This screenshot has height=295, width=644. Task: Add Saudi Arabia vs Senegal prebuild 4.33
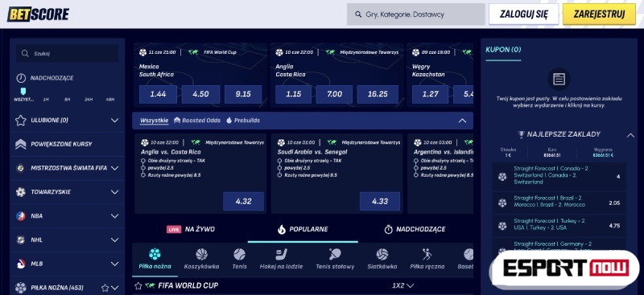pos(380,202)
